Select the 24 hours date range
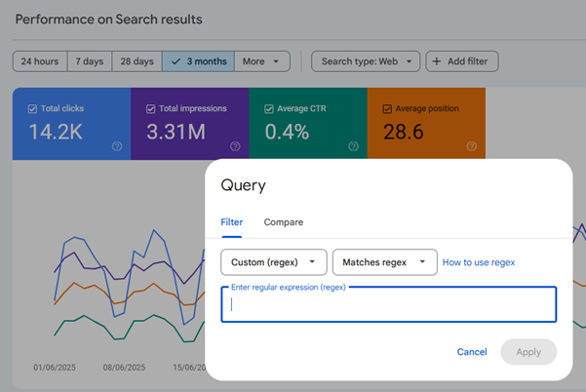The width and height of the screenshot is (586, 392). pyautogui.click(x=40, y=61)
